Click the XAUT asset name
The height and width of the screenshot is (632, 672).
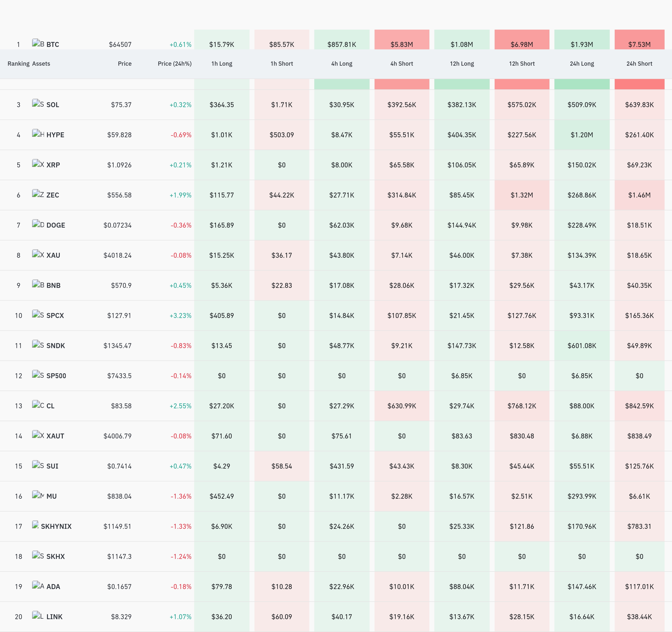click(x=55, y=436)
